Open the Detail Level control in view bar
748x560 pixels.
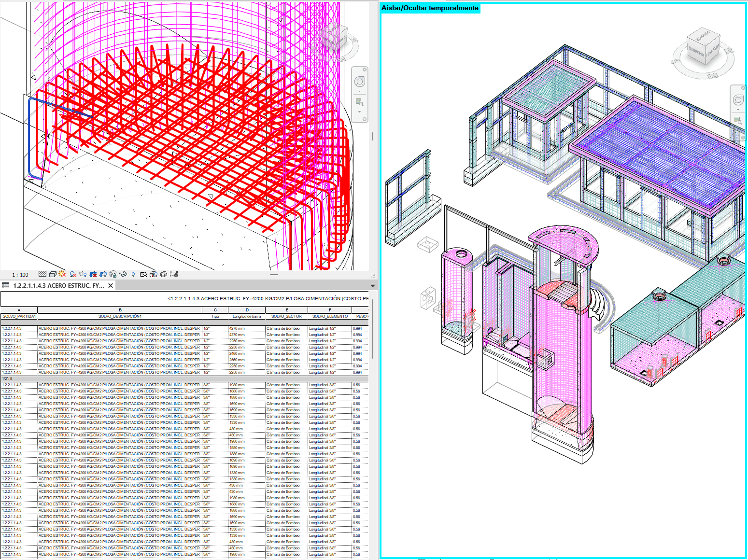[42, 274]
